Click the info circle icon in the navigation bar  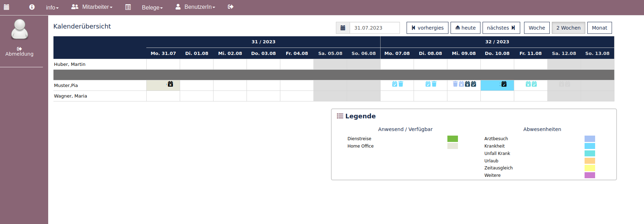32,7
